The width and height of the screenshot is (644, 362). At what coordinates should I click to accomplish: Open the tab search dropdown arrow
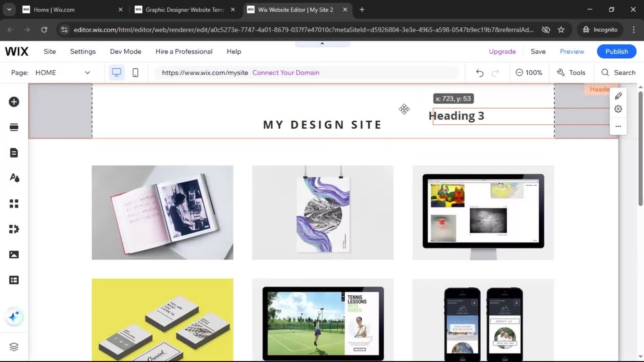9,10
